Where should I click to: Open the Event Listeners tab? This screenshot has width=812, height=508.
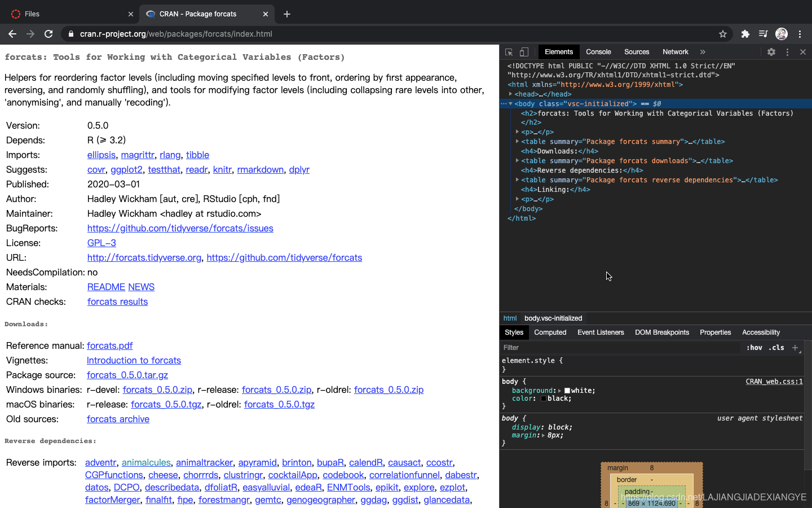[x=601, y=332]
